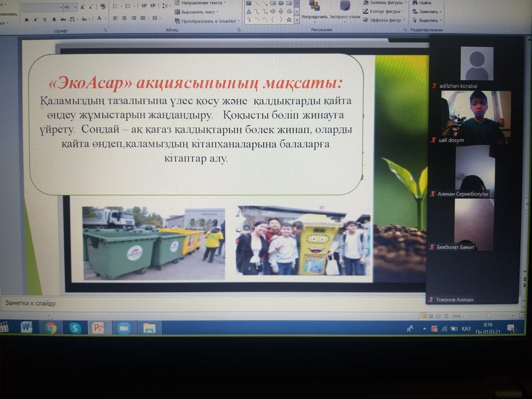This screenshot has width=532, height=399.
Task: Open the Абзац group dialog launcher
Action: click(239, 30)
